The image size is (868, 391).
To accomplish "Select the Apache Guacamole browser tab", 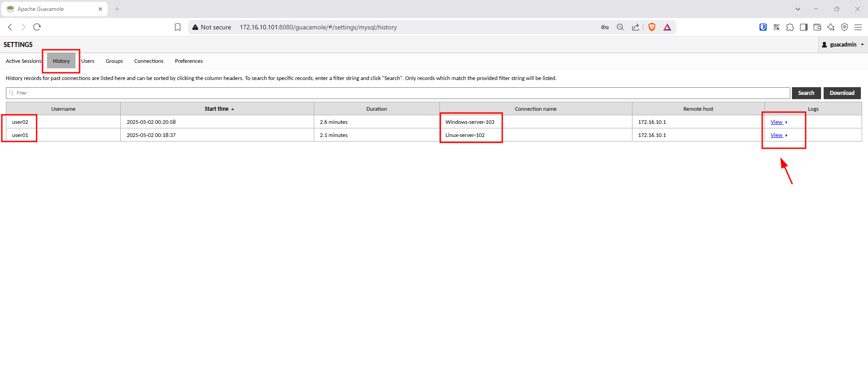I will [x=54, y=9].
